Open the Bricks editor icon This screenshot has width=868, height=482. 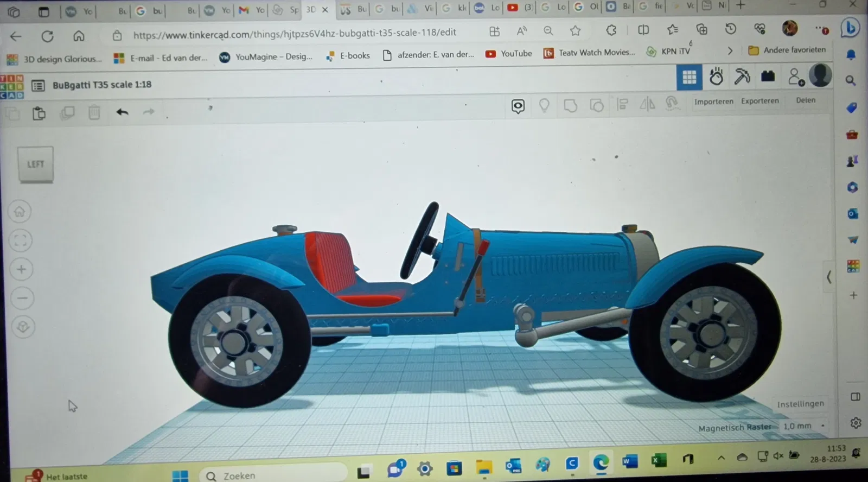[x=768, y=76]
